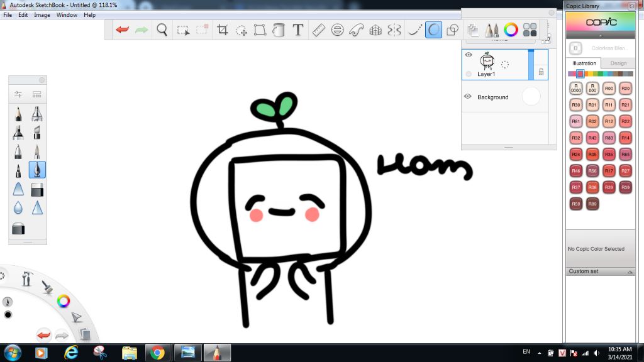Click the taskbar volume speaker icon
The height and width of the screenshot is (362, 644).
[x=597, y=353]
